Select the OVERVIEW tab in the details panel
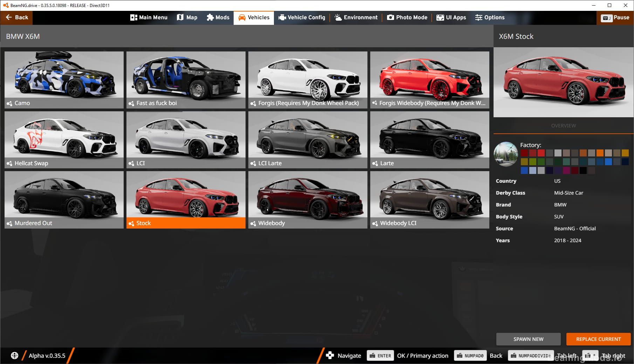Viewport: 634px width, 364px height. coord(563,126)
